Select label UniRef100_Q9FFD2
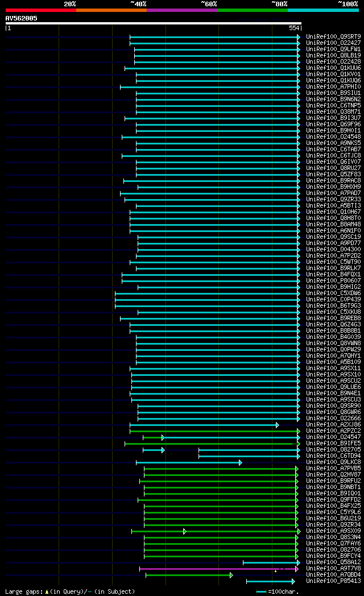This screenshot has width=364, height=596. (333, 499)
